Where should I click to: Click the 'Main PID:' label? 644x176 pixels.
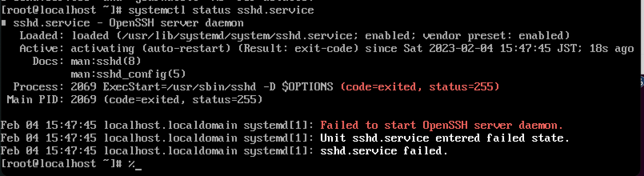(36, 100)
